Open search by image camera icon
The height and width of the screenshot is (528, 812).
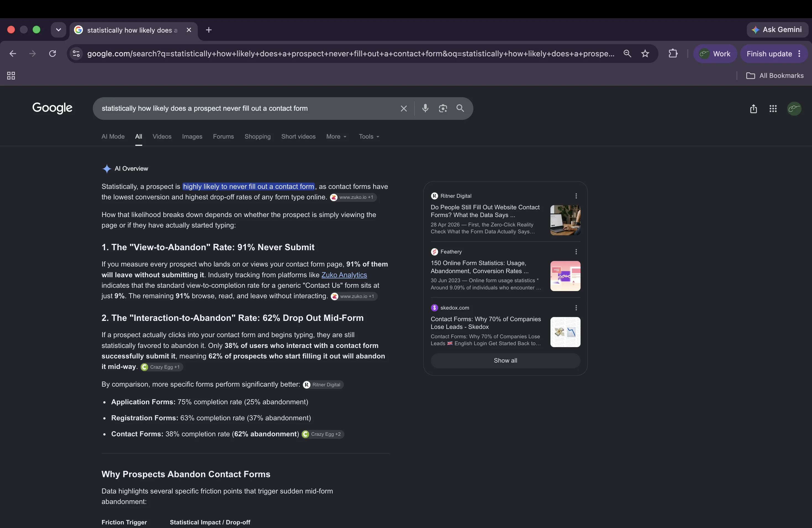443,109
